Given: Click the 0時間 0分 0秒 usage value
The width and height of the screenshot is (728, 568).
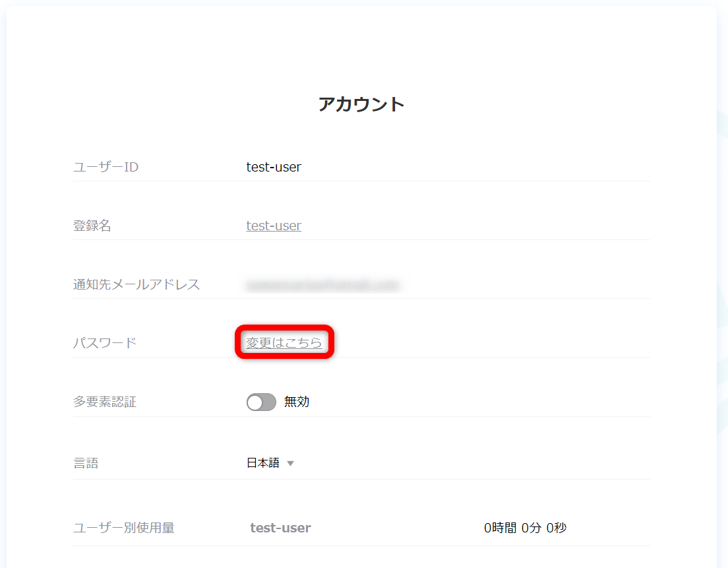Looking at the screenshot, I should [x=525, y=528].
